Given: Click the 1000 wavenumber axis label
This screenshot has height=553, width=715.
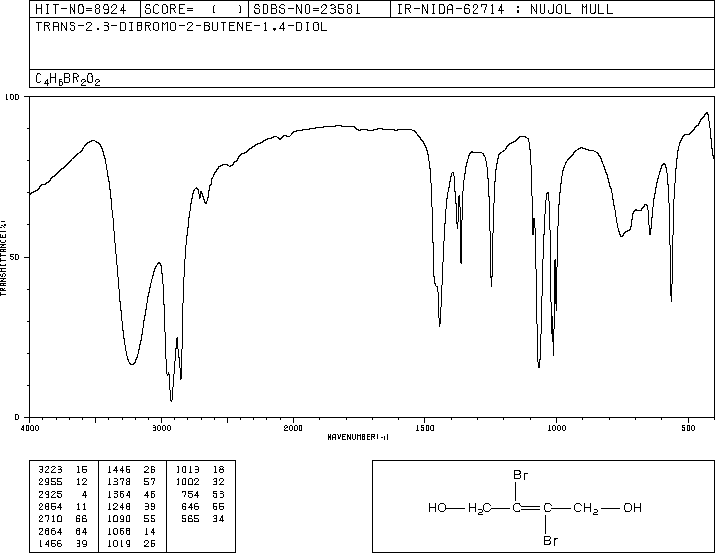Looking at the screenshot, I should point(557,428).
